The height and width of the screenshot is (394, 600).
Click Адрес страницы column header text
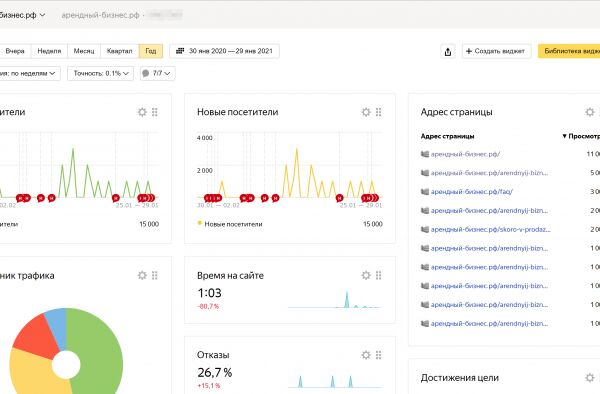pos(447,136)
